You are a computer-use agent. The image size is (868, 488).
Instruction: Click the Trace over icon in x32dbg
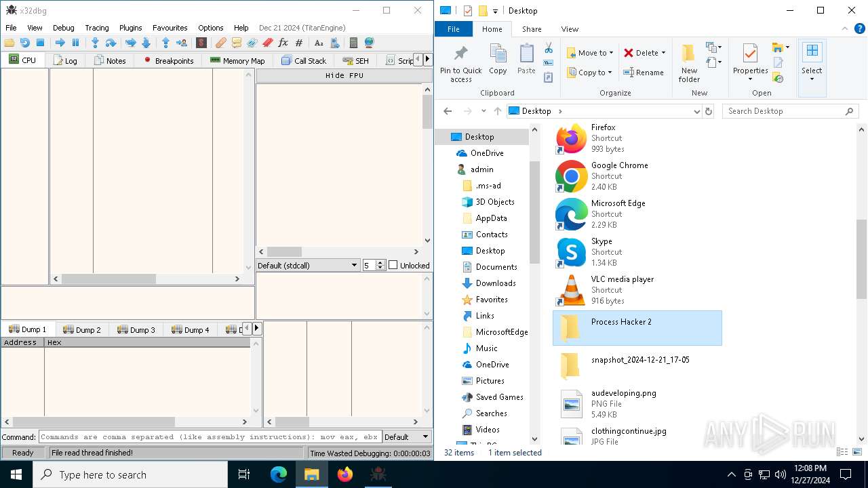click(146, 43)
